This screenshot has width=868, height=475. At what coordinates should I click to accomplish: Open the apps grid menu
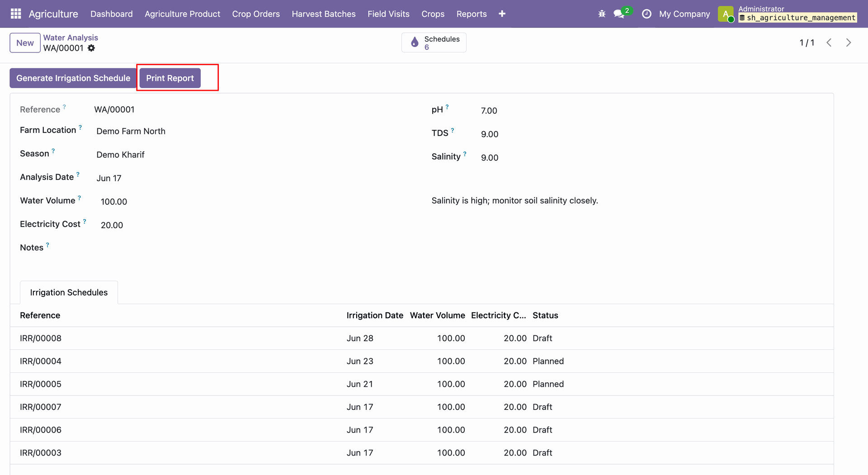16,14
